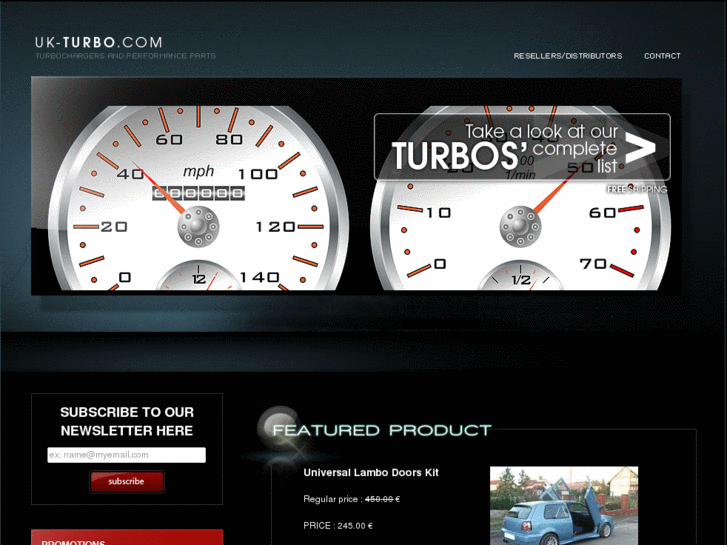Click the Featured Product heading
This screenshot has width=727, height=545.
click(382, 430)
